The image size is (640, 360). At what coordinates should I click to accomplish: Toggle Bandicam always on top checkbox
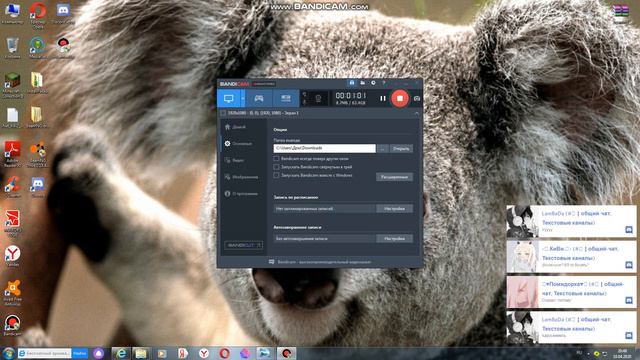[x=276, y=158]
